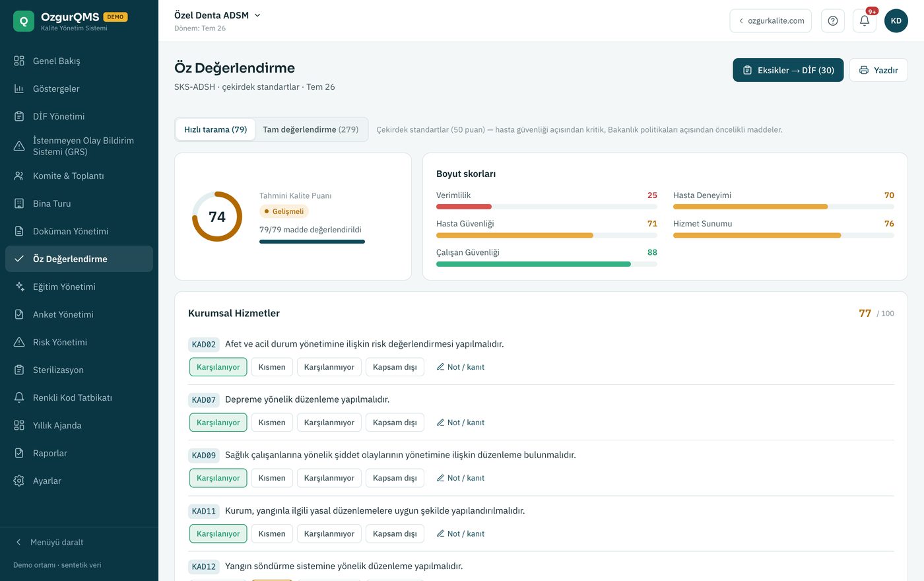Select Kısmen for KAD02 item
This screenshot has height=581, width=924.
click(272, 367)
